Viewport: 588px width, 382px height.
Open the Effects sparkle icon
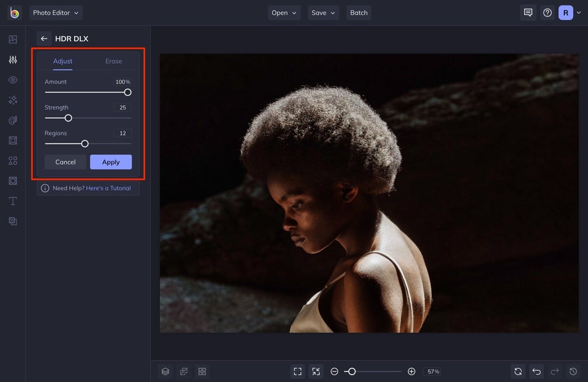pyautogui.click(x=12, y=100)
